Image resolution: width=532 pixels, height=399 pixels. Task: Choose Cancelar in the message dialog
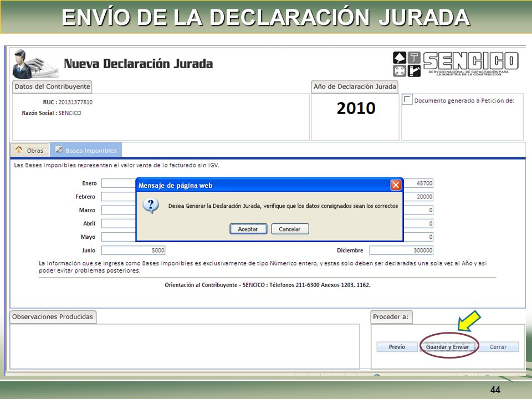coord(290,229)
